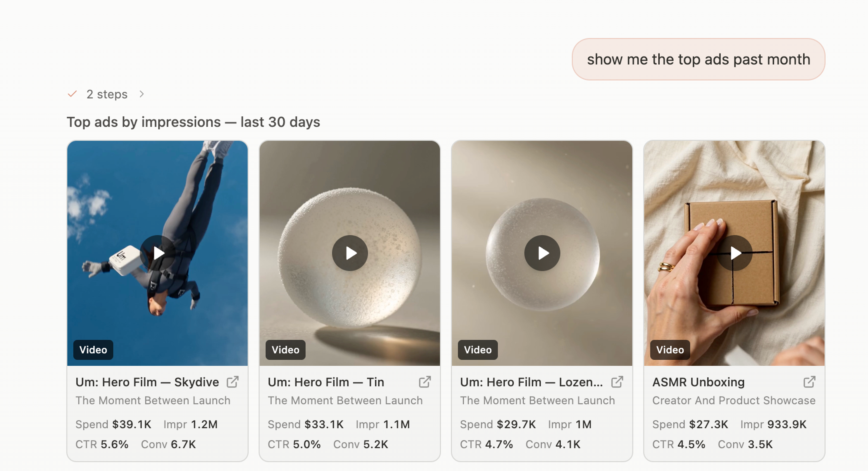The height and width of the screenshot is (471, 868).
Task: Play the Hero Film Tin video
Action: (x=350, y=253)
